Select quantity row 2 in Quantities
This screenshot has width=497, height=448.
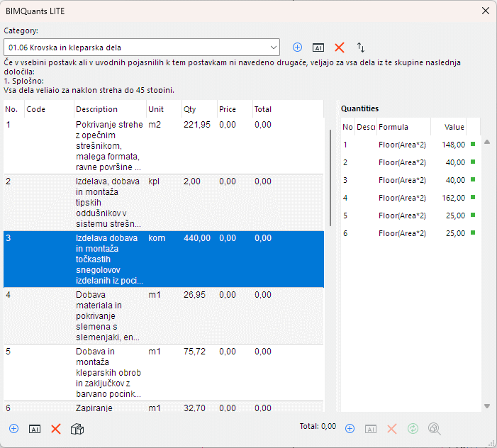[x=411, y=162]
